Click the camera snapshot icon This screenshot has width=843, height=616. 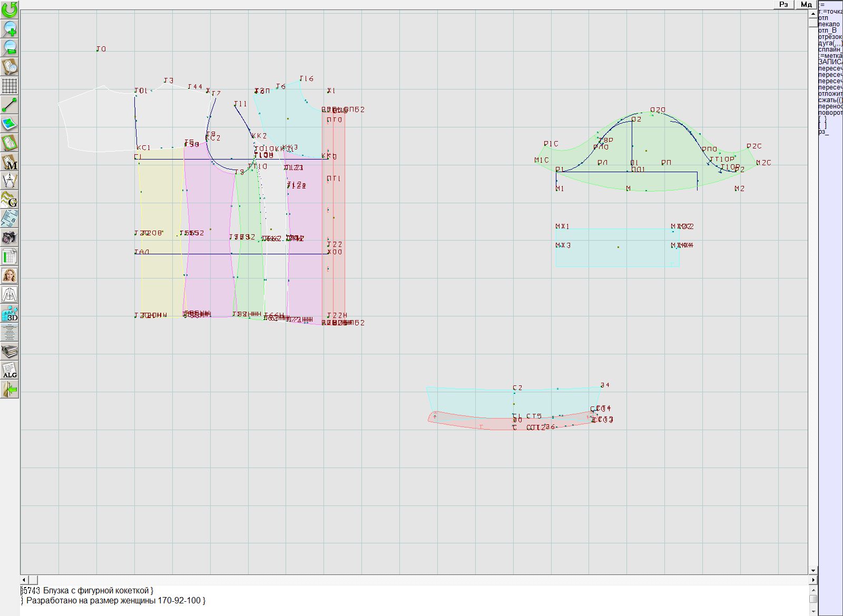pyautogui.click(x=9, y=237)
